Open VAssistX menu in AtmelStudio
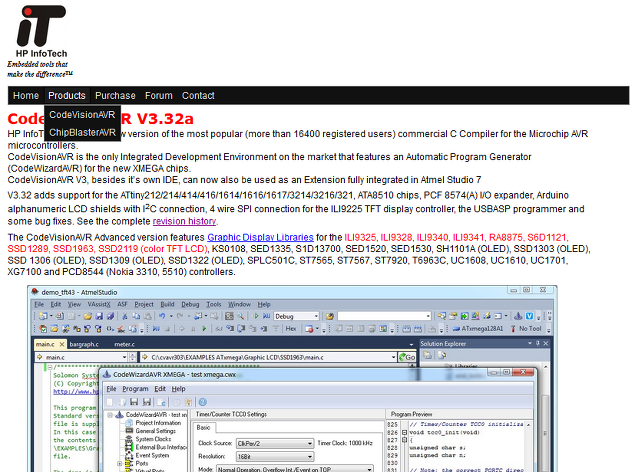Image resolution: width=635 pixels, height=472 pixels. coord(99,304)
